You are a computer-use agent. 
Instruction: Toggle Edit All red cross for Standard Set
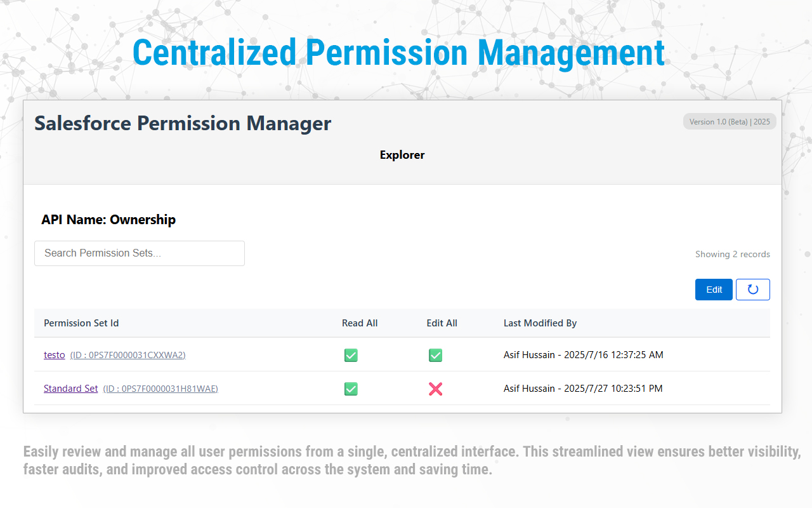pos(435,389)
